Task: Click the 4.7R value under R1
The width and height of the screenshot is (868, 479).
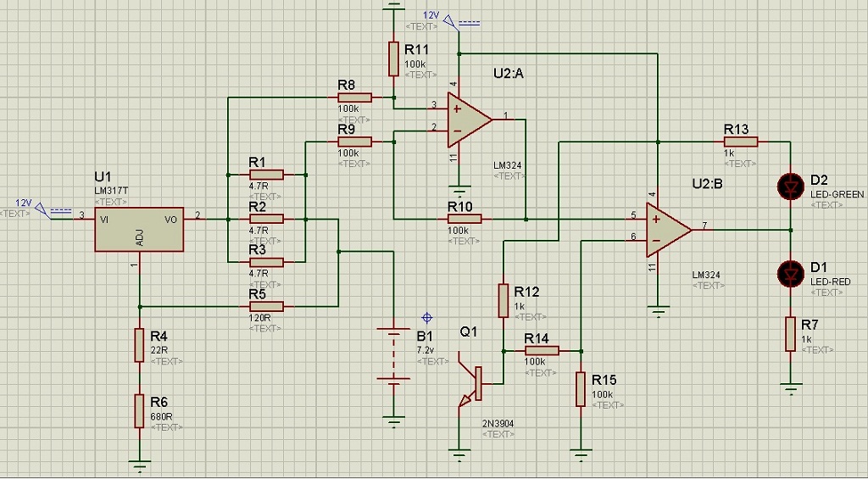Action: (x=259, y=187)
